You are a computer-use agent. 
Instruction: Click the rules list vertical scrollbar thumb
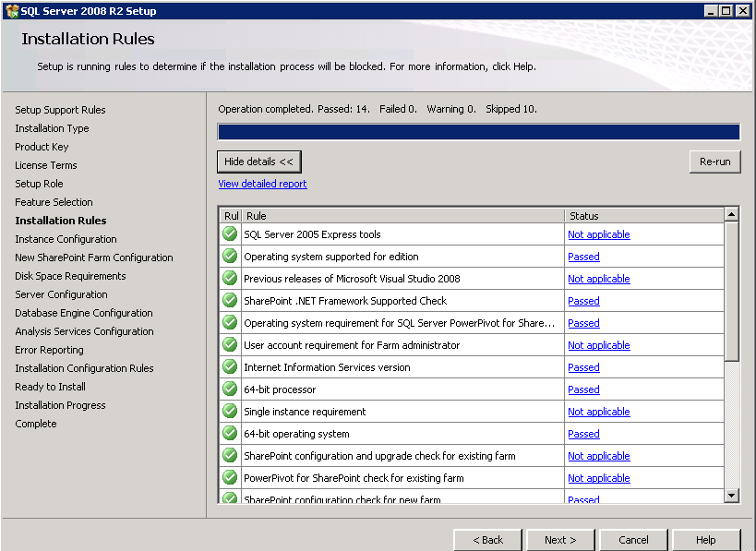pyautogui.click(x=731, y=291)
